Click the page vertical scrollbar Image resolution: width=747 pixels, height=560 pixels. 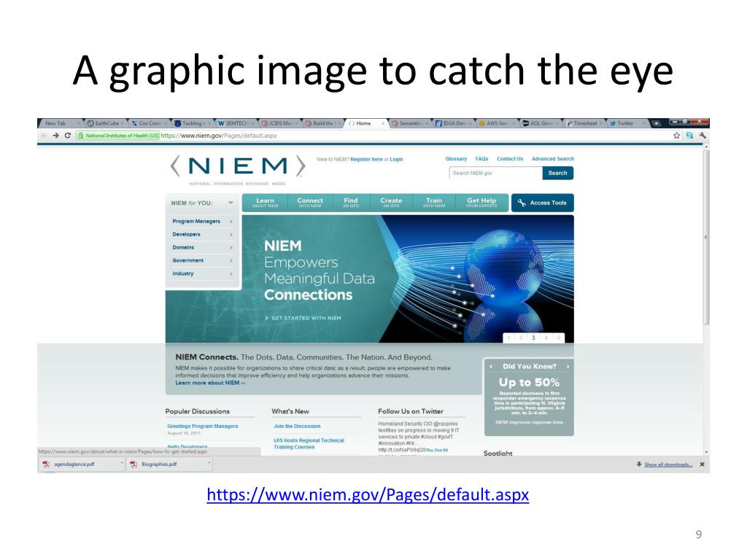point(706,237)
